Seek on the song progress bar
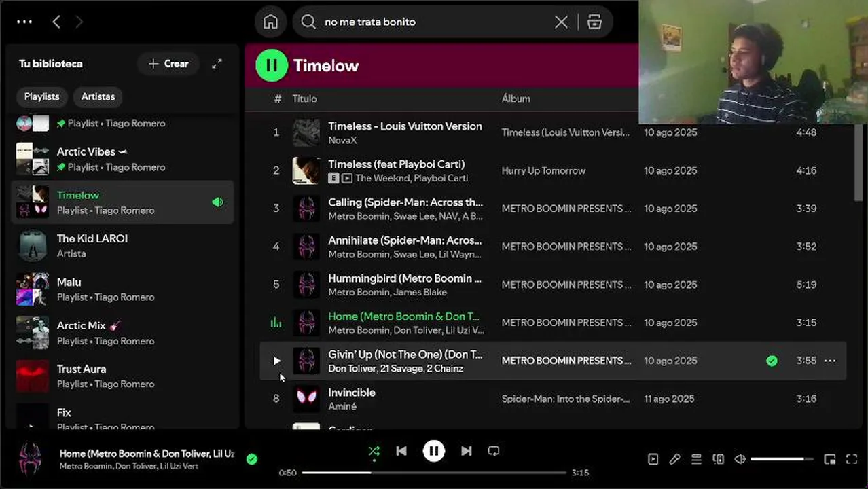 click(434, 473)
